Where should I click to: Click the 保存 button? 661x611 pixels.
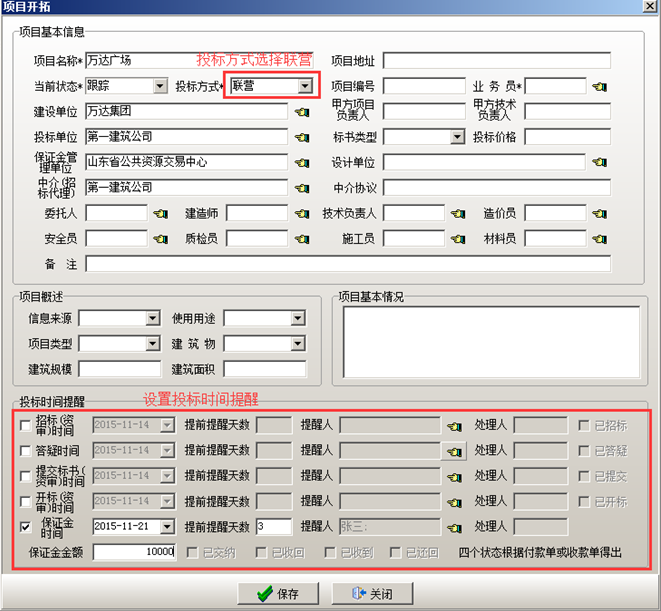(x=277, y=593)
